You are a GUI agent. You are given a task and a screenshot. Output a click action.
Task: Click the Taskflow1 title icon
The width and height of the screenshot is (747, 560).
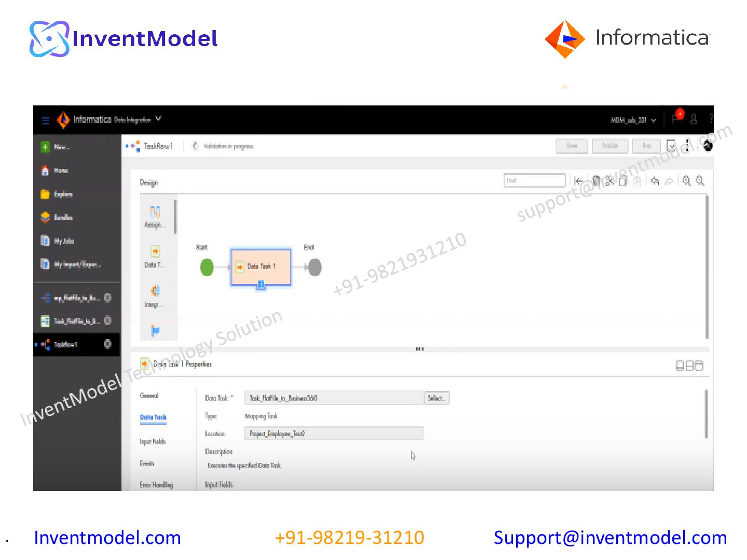point(133,146)
